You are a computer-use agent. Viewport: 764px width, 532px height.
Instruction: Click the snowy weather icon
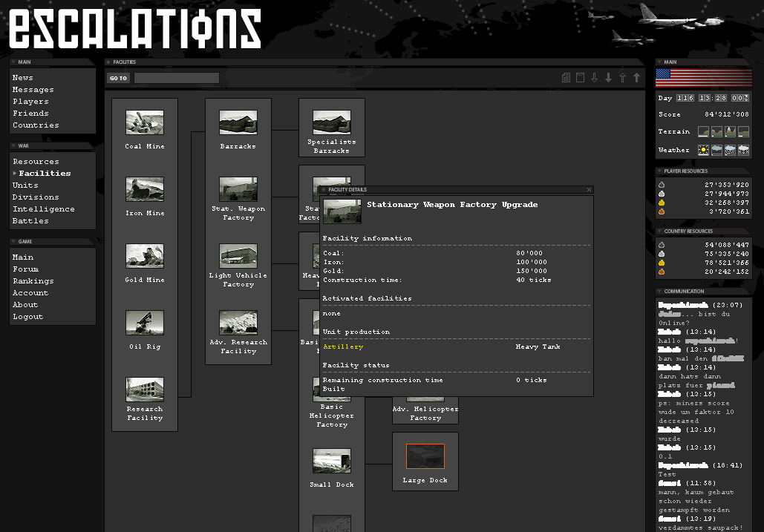pyautogui.click(x=743, y=150)
